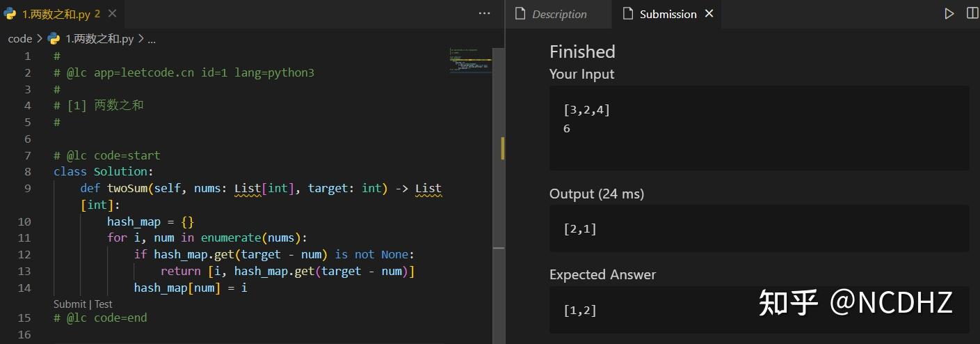Open the 1.两数之和.py breadcrumb dropdown
The width and height of the screenshot is (980, 344).
(99, 39)
